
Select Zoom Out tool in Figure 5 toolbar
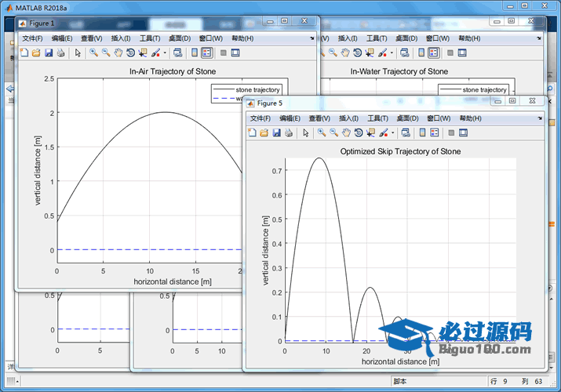pos(333,133)
